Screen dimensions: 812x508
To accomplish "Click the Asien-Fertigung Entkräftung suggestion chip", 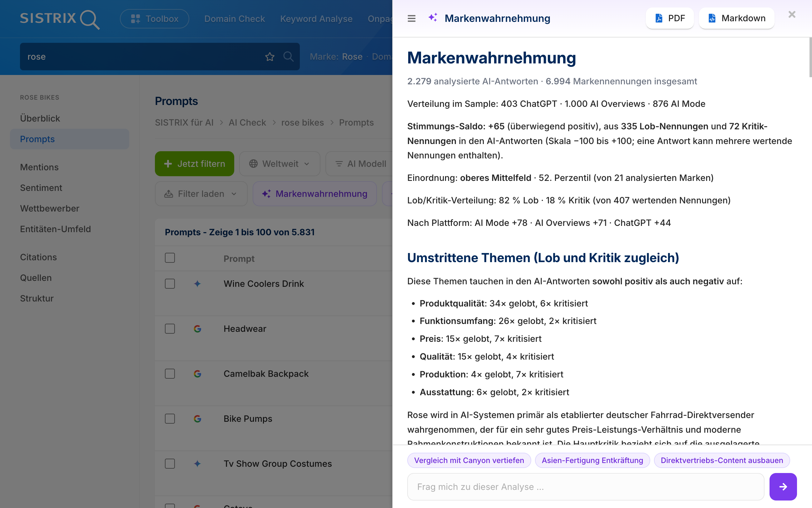I will coord(592,460).
